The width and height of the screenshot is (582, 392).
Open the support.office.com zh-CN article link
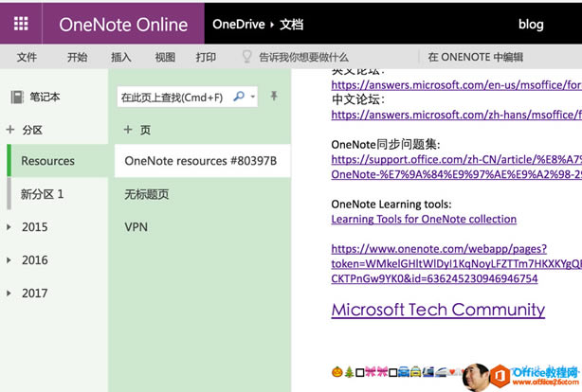[457, 167]
